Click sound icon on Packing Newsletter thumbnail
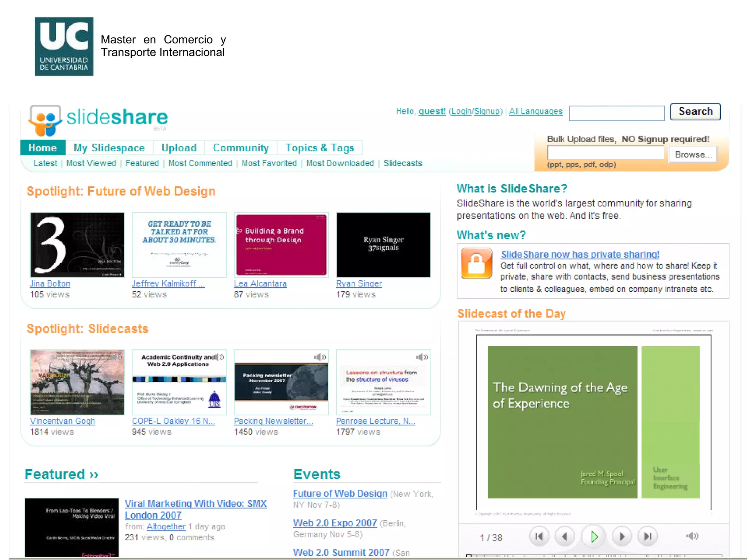The height and width of the screenshot is (560, 747). pos(320,357)
